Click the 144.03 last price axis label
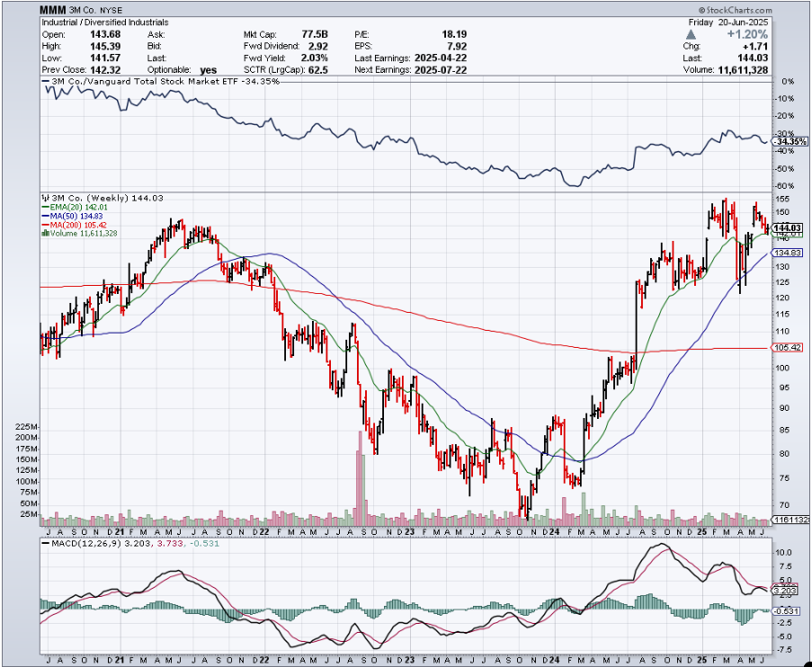Screen dimensions: 812x667 click(788, 227)
